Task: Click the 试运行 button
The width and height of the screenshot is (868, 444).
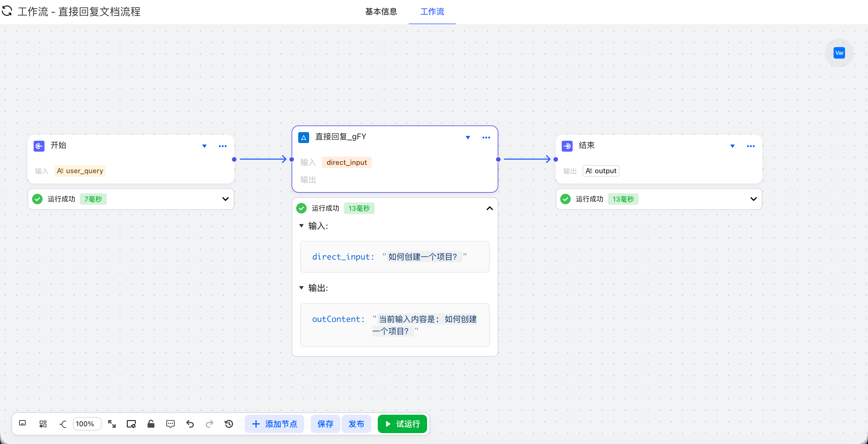Action: point(402,424)
